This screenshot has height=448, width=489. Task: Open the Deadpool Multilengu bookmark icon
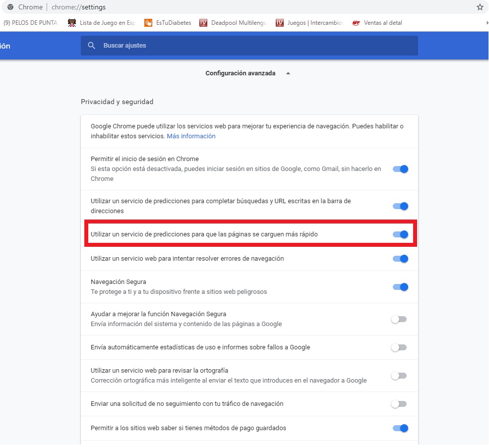pos(203,23)
